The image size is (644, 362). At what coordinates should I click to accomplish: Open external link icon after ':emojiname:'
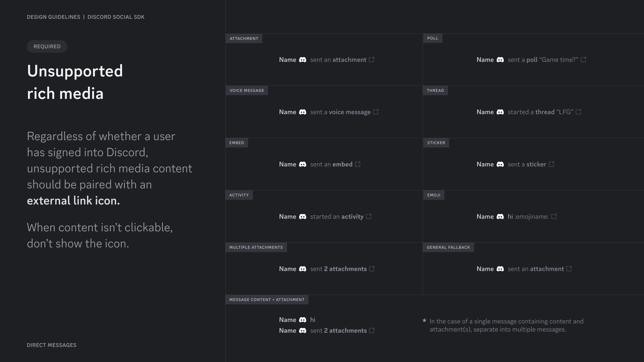(554, 216)
